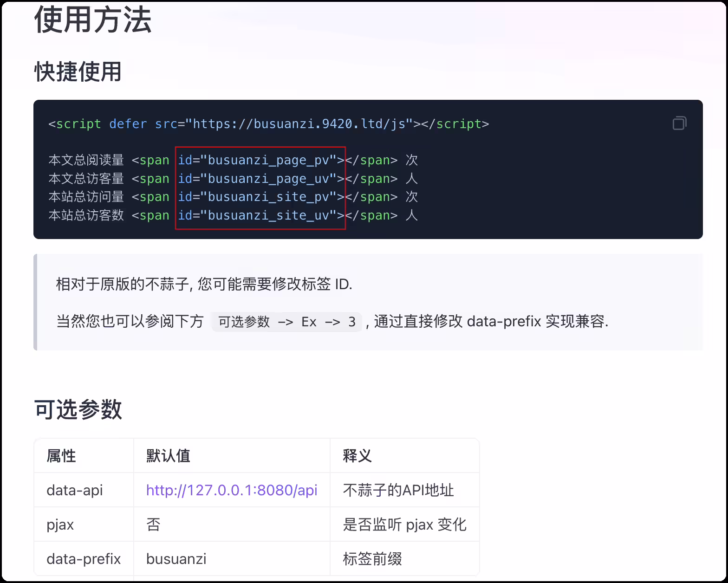Click the 使用方法 heading
The image size is (728, 583).
click(93, 20)
